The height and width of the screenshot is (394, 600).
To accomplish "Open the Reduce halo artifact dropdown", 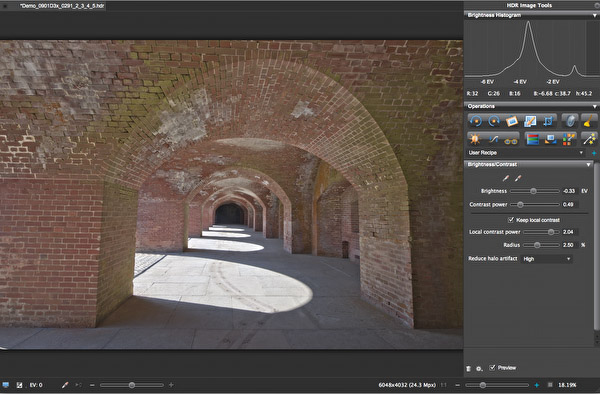I will click(x=546, y=259).
